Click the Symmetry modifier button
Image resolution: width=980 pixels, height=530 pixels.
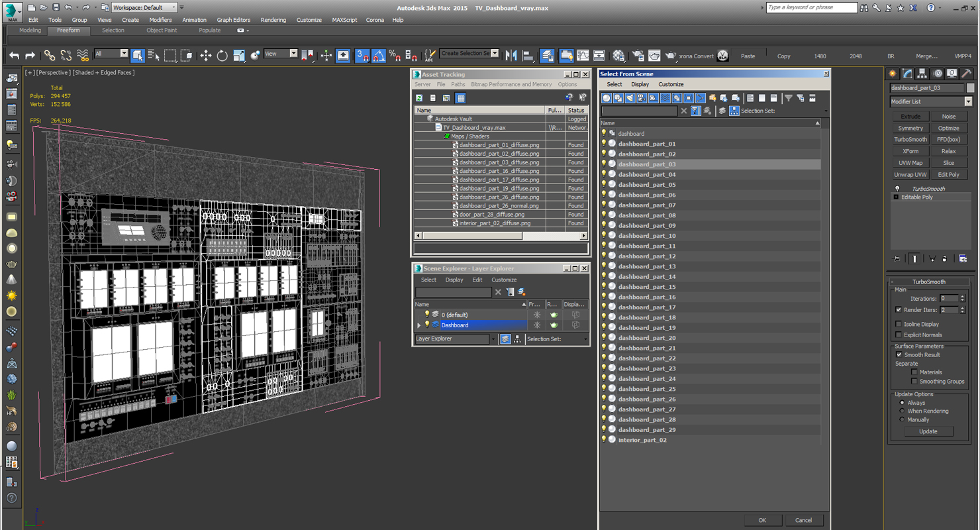[x=910, y=129]
